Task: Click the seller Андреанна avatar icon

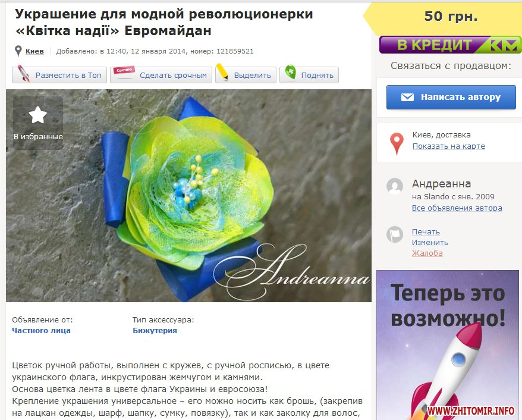Action: (395, 186)
